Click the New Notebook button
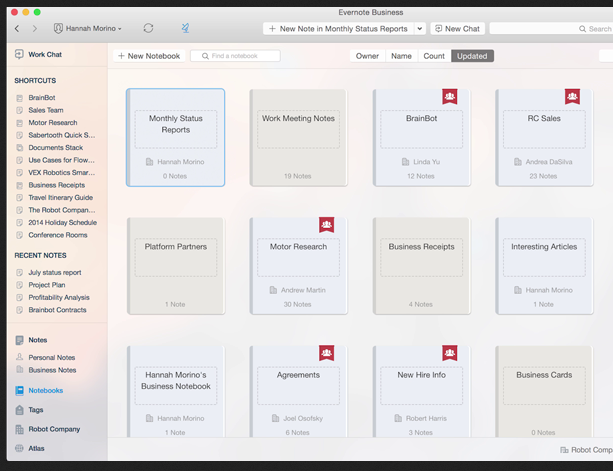 149,56
